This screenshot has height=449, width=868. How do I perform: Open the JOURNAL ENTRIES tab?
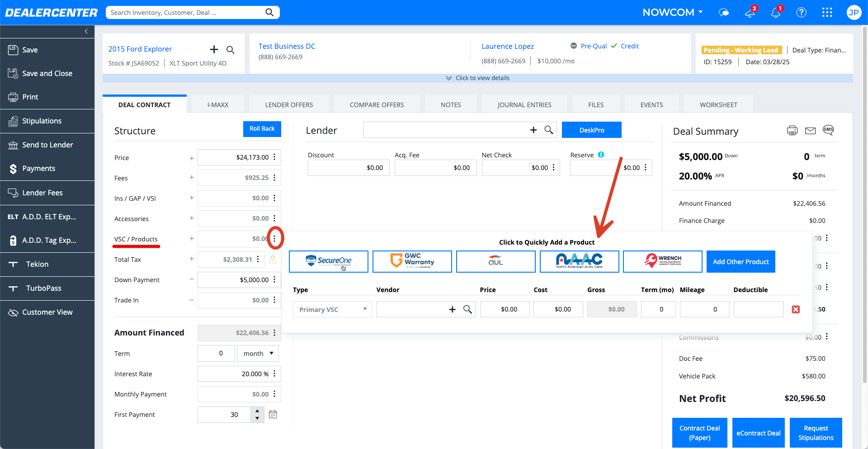coord(524,104)
